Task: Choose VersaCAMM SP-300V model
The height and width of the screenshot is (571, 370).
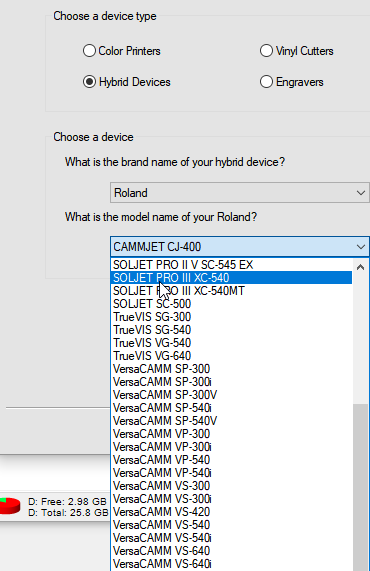Action: point(231,395)
